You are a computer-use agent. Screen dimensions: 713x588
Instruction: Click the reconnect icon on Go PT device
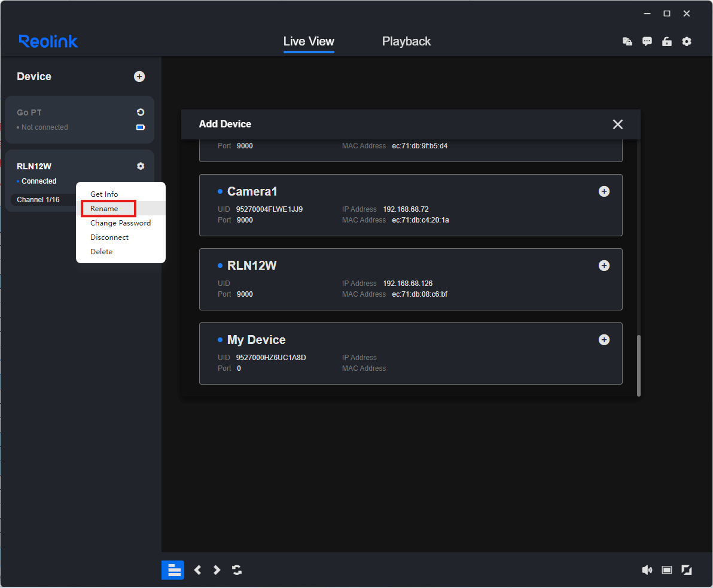[141, 112]
